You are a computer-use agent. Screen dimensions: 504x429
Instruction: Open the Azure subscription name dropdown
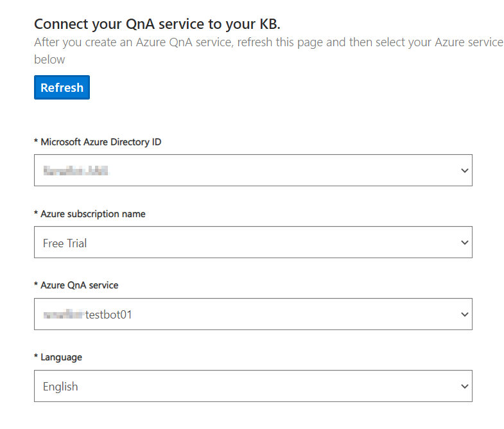tap(253, 242)
